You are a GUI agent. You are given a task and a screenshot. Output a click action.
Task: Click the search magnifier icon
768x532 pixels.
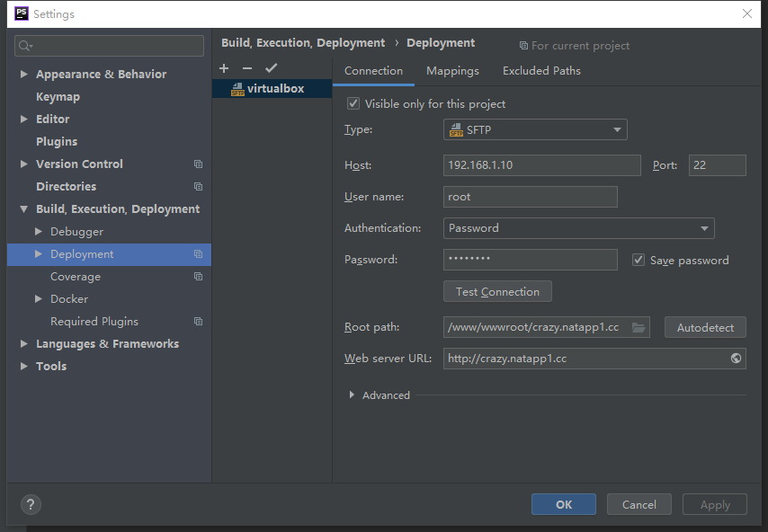pyautogui.click(x=25, y=46)
